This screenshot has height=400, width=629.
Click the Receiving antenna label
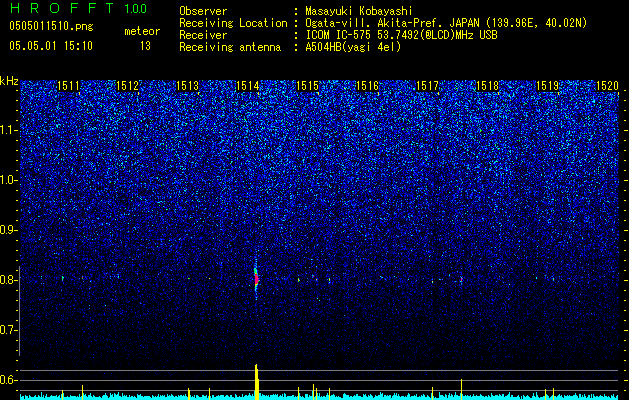click(230, 47)
